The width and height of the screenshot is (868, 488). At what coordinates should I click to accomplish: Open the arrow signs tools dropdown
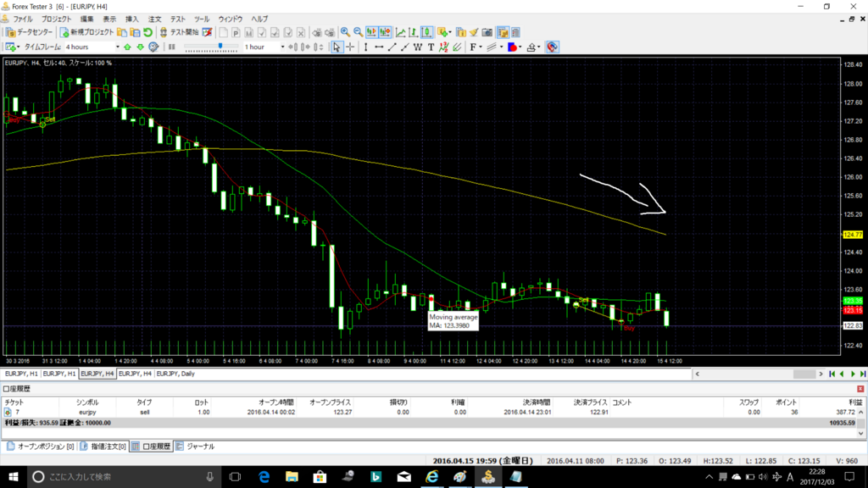(x=534, y=47)
